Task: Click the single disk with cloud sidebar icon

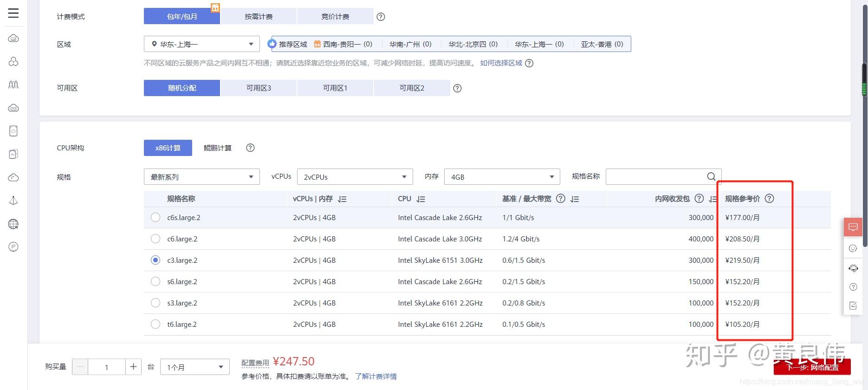Action: 13,131
